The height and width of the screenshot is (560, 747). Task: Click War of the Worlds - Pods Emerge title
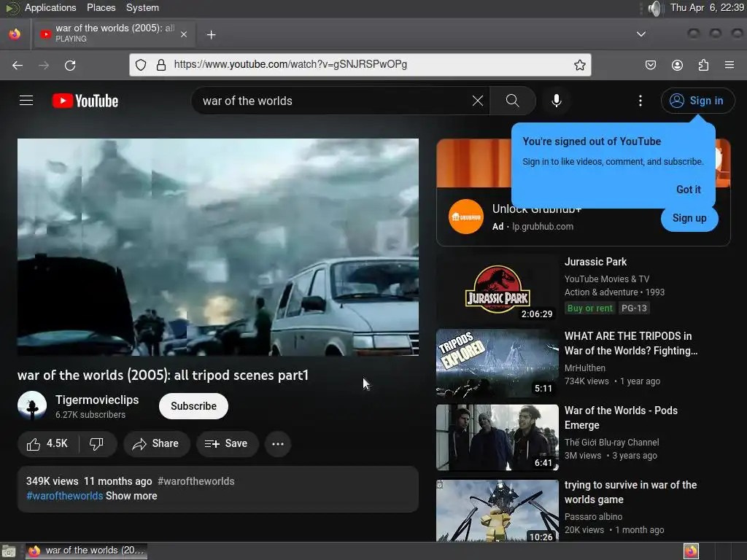tap(622, 418)
